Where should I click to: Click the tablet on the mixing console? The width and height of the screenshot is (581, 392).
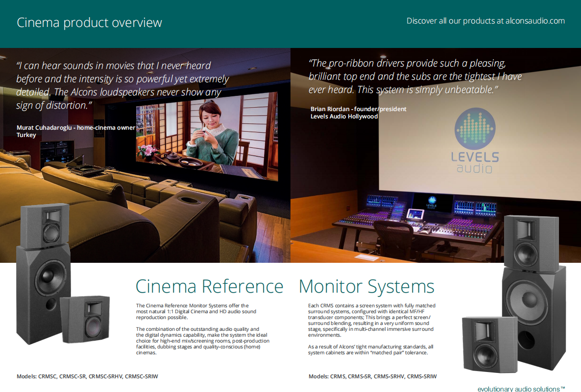click(415, 214)
